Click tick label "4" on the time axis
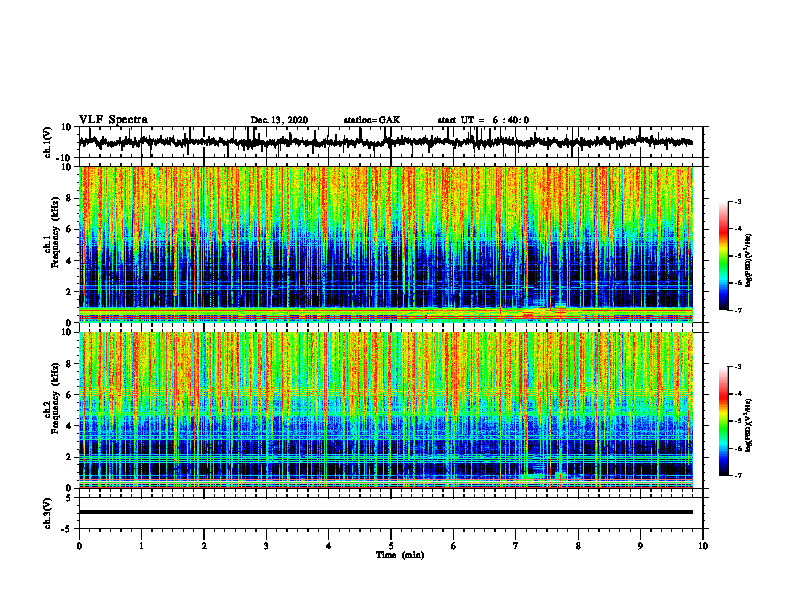Image resolution: width=792 pixels, height=612 pixels. [x=329, y=546]
